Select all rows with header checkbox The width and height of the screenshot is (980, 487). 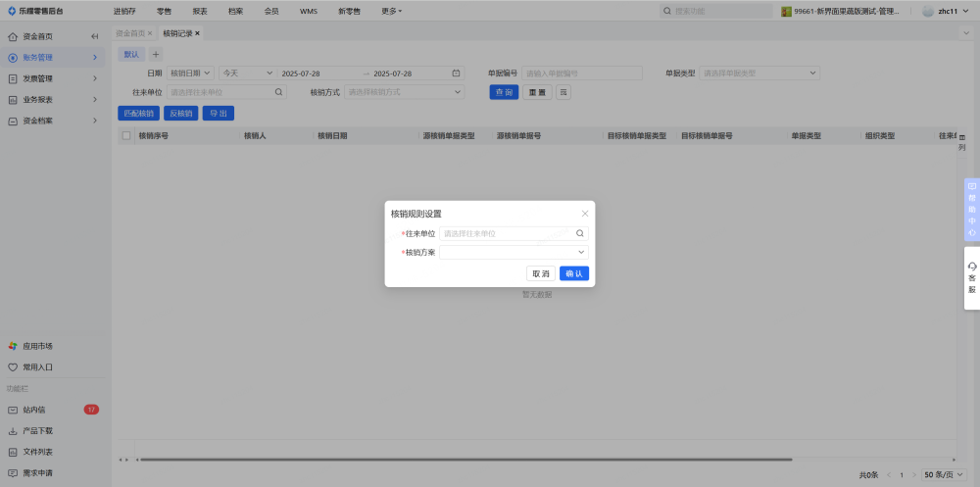click(125, 136)
